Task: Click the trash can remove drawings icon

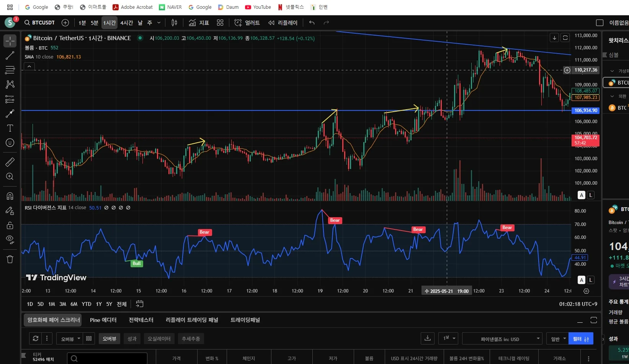Action: [10, 259]
